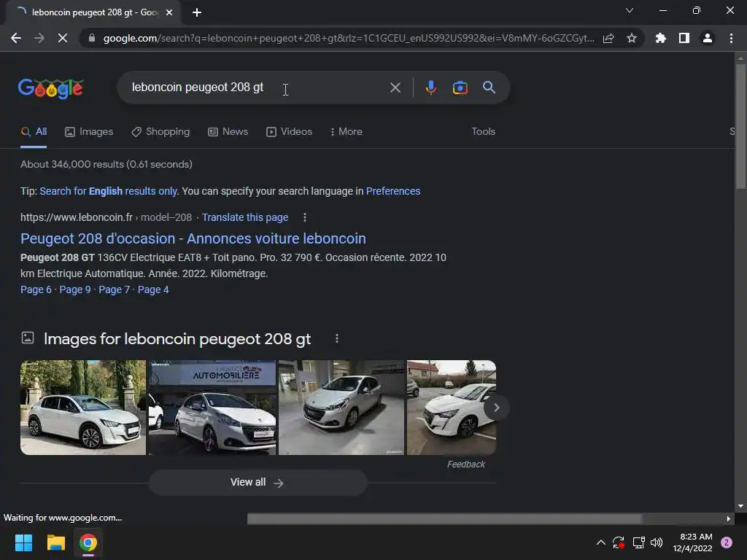Open the Windows Start menu
This screenshot has width=747, height=560.
pyautogui.click(x=23, y=542)
